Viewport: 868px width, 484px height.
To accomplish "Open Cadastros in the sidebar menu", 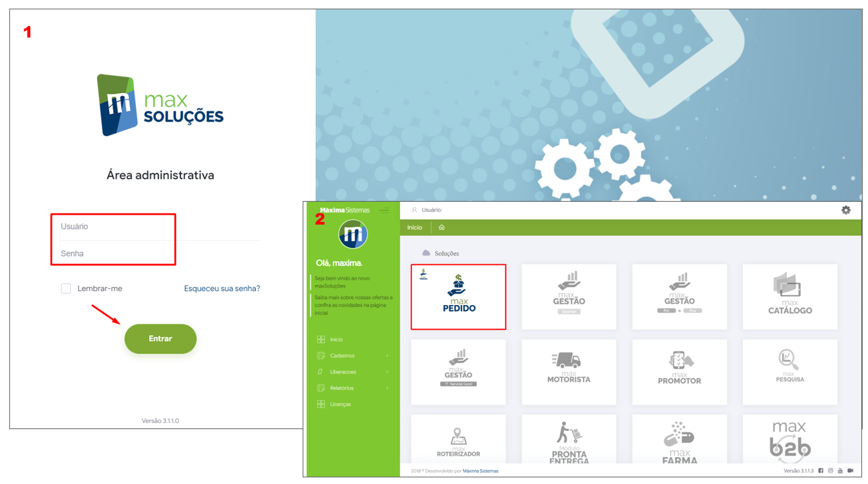I will coord(342,356).
